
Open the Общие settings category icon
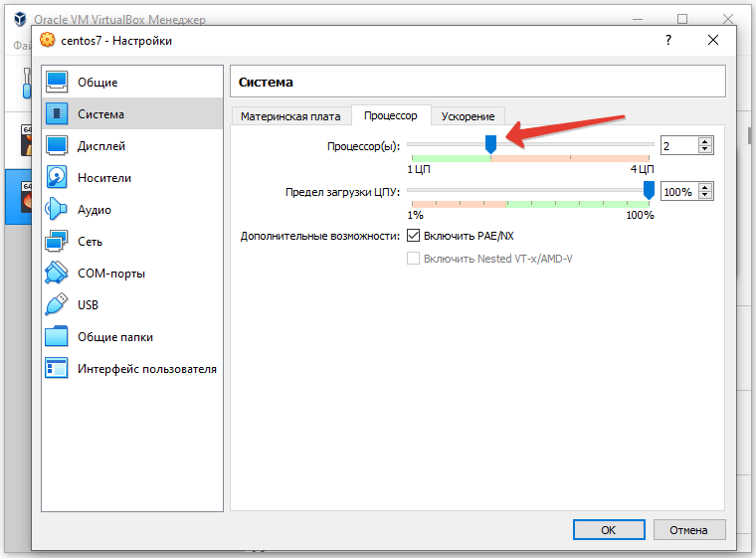(x=57, y=82)
